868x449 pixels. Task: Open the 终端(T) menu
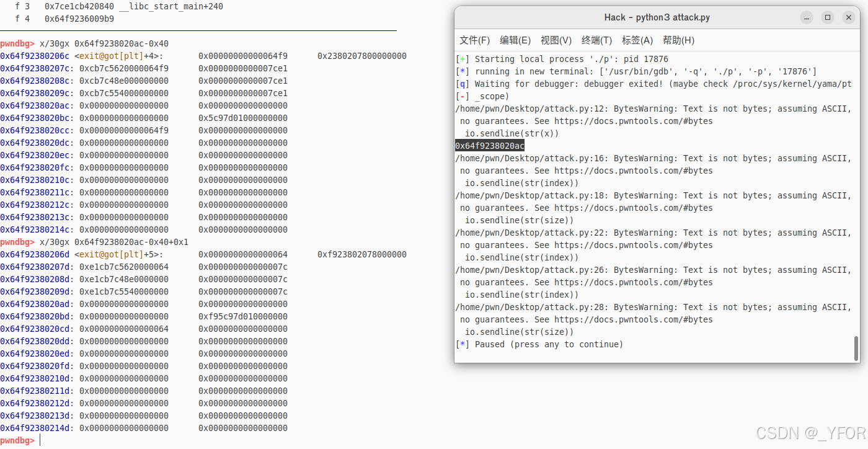point(596,40)
